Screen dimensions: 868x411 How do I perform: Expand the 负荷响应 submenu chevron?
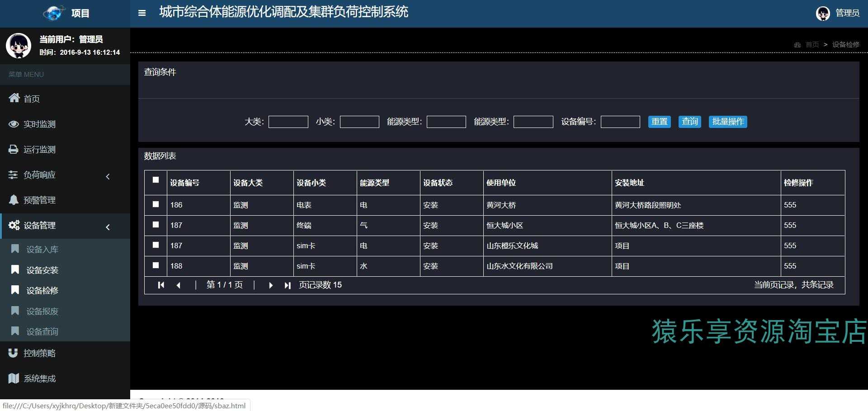tap(108, 176)
